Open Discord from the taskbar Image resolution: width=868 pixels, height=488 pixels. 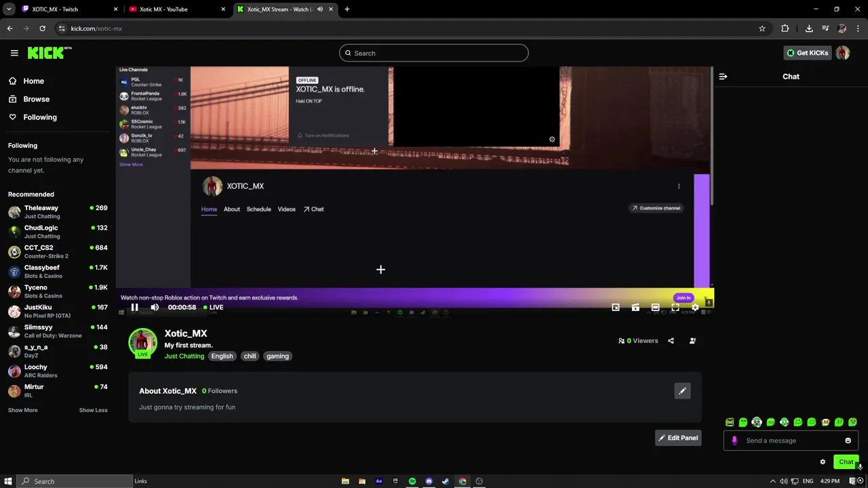(429, 481)
